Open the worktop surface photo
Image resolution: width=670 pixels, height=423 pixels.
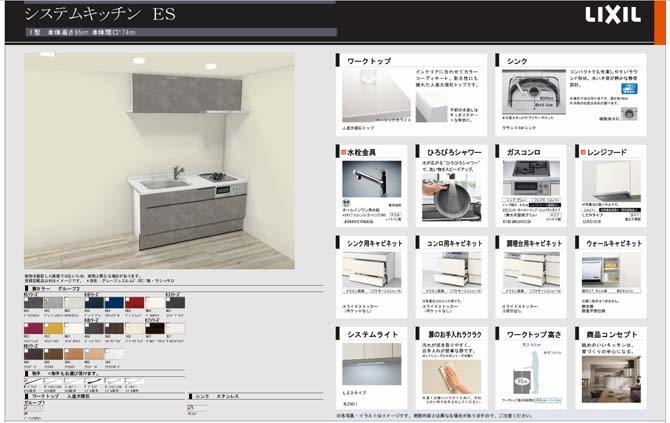pyautogui.click(x=376, y=96)
